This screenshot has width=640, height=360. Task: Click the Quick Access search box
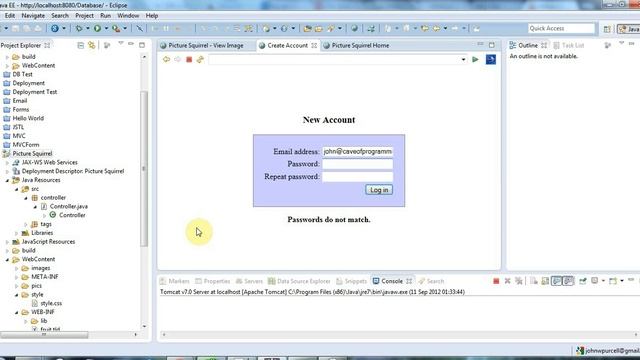coord(561,28)
